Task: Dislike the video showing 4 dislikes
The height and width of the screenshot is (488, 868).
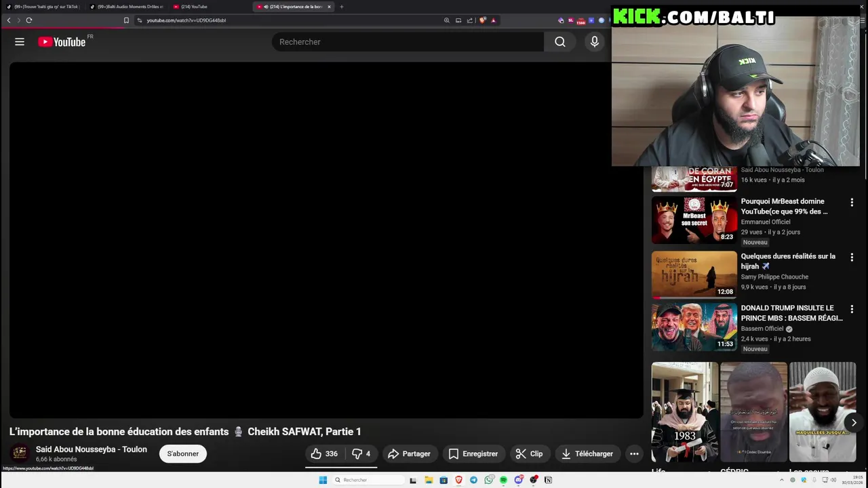Action: pyautogui.click(x=361, y=453)
